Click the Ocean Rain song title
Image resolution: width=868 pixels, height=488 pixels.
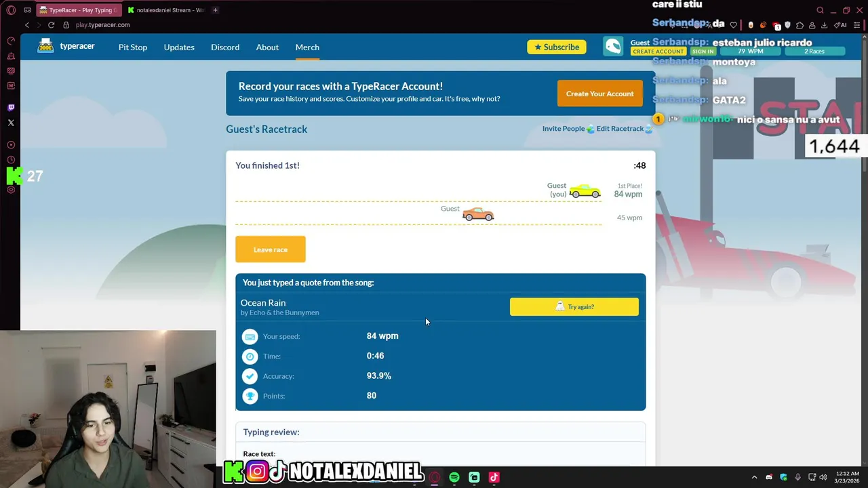[x=263, y=303]
